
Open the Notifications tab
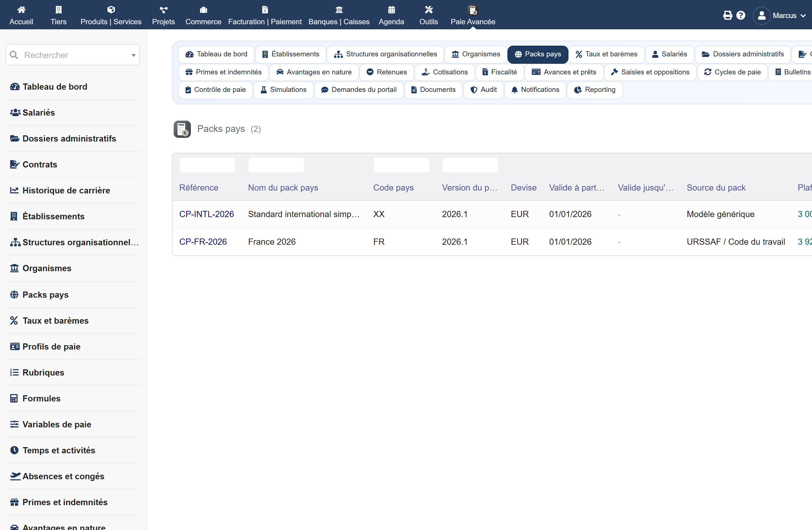click(535, 90)
